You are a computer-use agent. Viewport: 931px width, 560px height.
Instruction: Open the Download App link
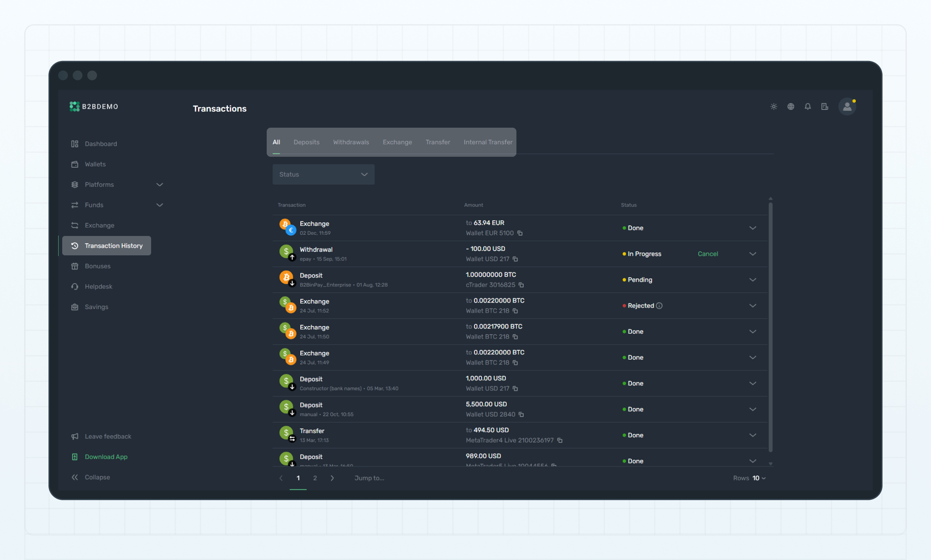pyautogui.click(x=106, y=457)
